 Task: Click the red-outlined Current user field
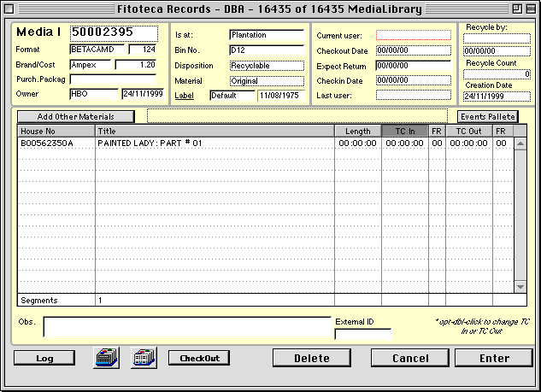[x=414, y=35]
